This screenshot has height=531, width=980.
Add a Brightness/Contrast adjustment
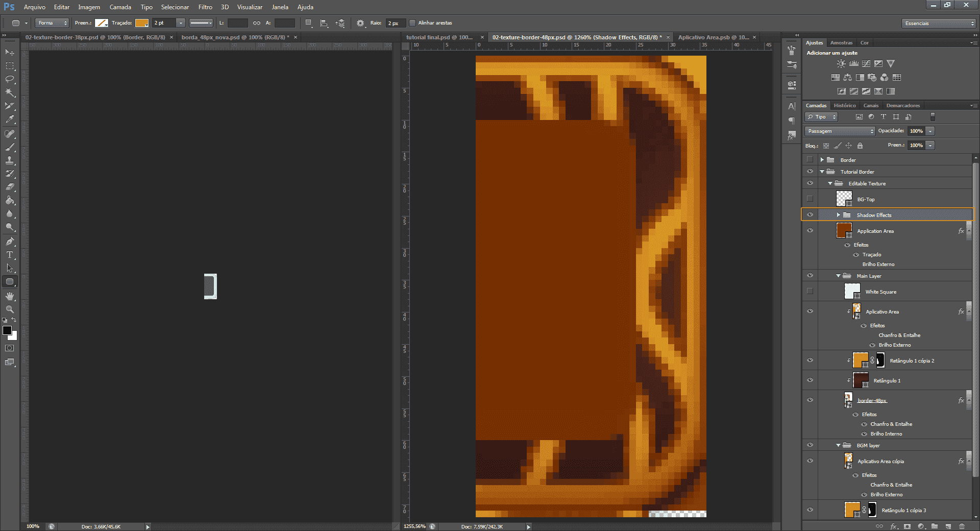(841, 64)
